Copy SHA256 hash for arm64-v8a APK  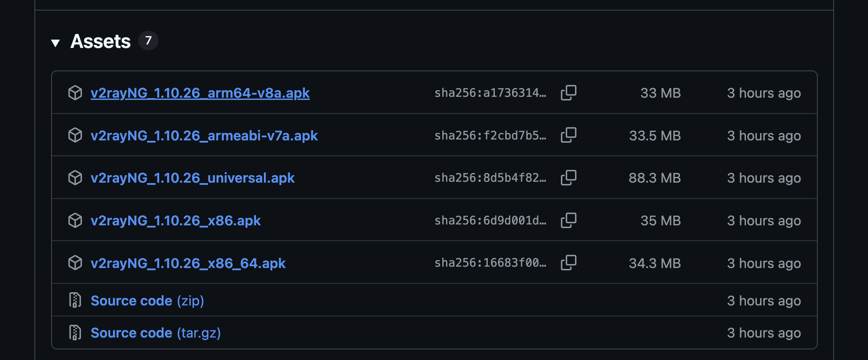(x=568, y=93)
